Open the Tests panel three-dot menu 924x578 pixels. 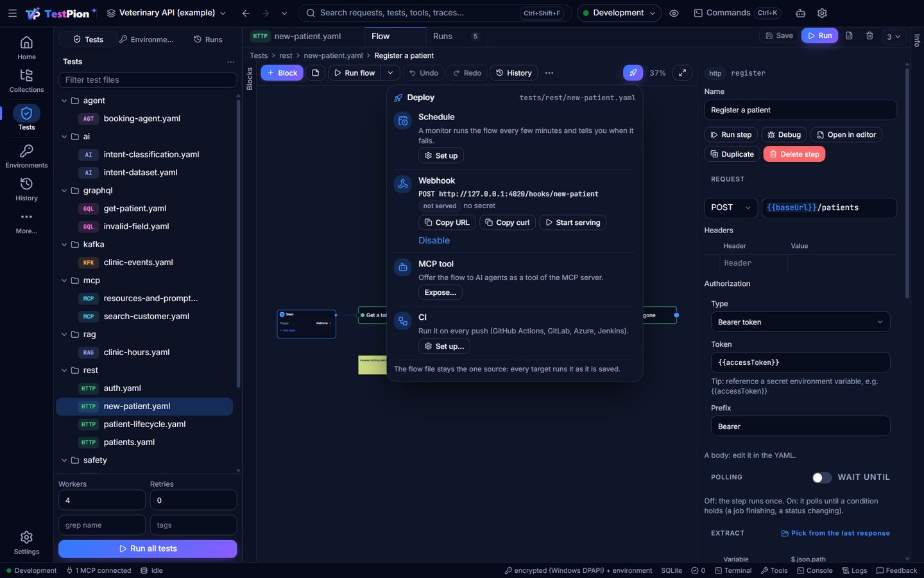[x=230, y=62]
